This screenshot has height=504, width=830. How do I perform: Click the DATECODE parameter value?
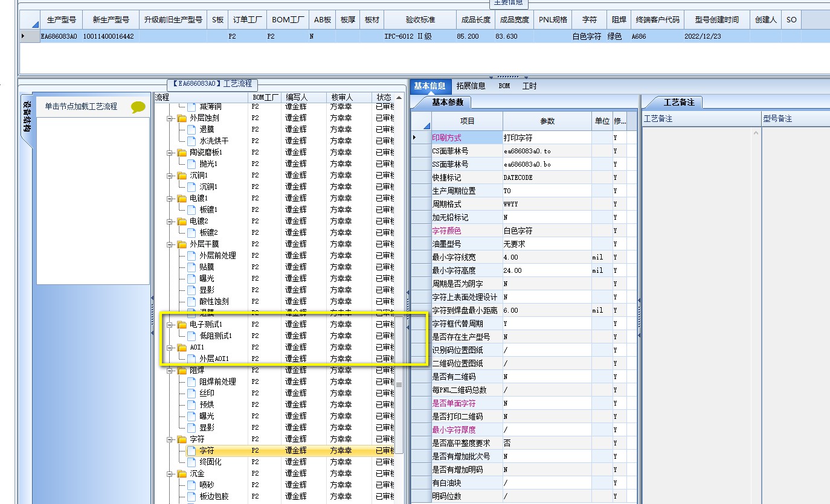coord(547,177)
